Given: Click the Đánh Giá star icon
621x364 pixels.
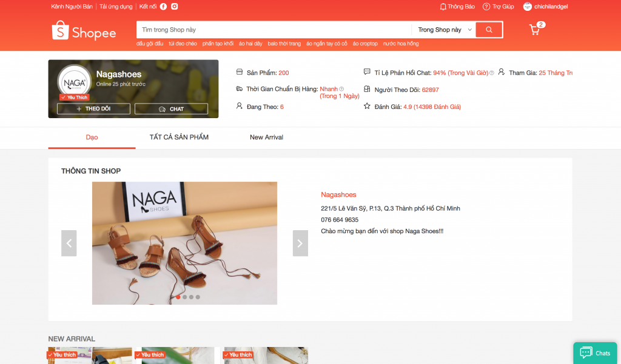Looking at the screenshot, I should (367, 106).
